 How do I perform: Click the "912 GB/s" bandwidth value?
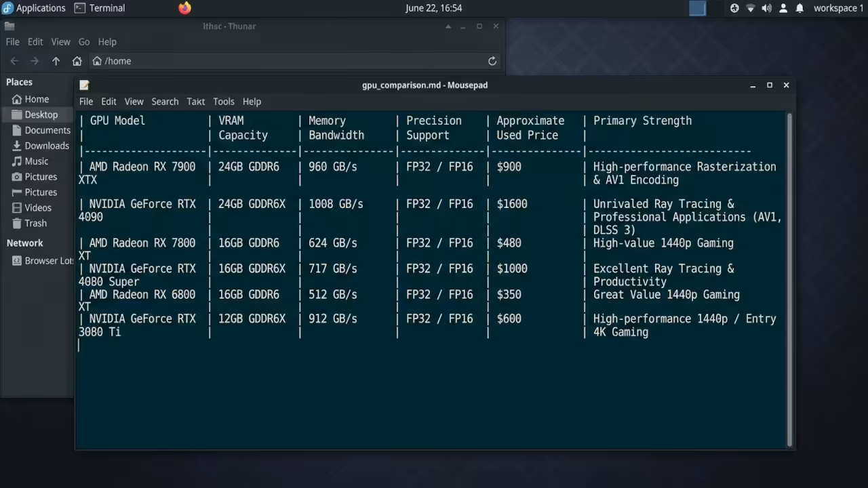point(332,319)
